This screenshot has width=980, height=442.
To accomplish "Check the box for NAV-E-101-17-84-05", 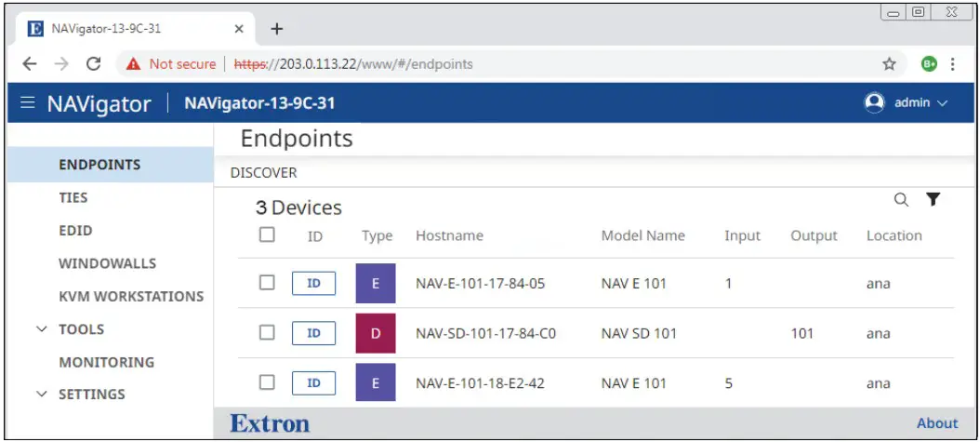I will (267, 283).
